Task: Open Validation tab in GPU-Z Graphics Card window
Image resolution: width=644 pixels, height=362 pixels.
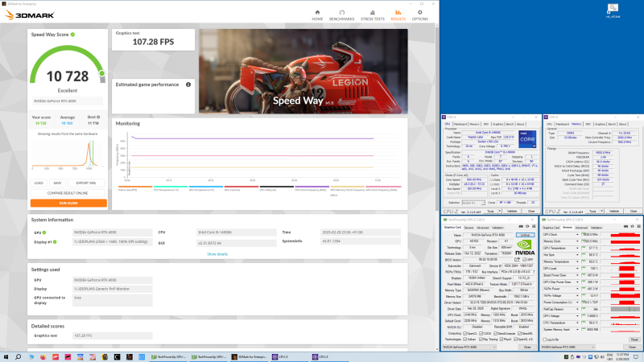Action: pos(497,228)
